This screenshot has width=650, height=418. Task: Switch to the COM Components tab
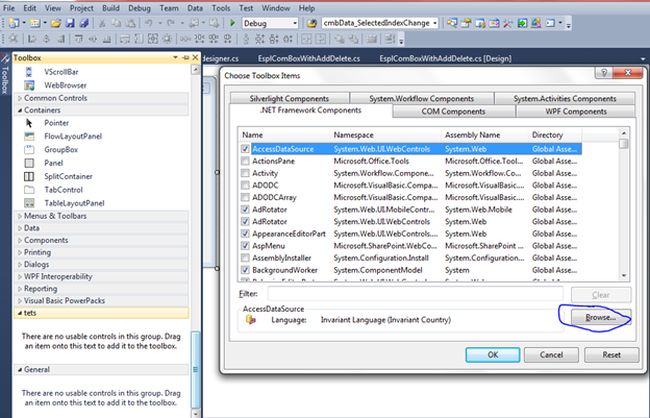pyautogui.click(x=454, y=111)
